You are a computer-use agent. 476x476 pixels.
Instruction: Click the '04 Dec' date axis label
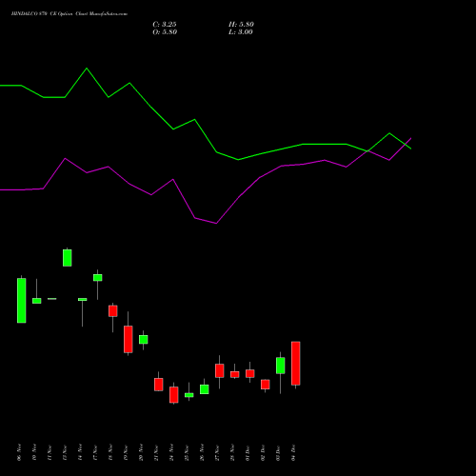pos(293,452)
